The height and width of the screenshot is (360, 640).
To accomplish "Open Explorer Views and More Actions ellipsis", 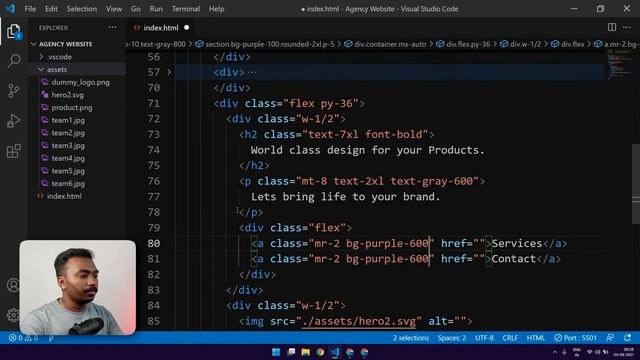I will (x=112, y=27).
